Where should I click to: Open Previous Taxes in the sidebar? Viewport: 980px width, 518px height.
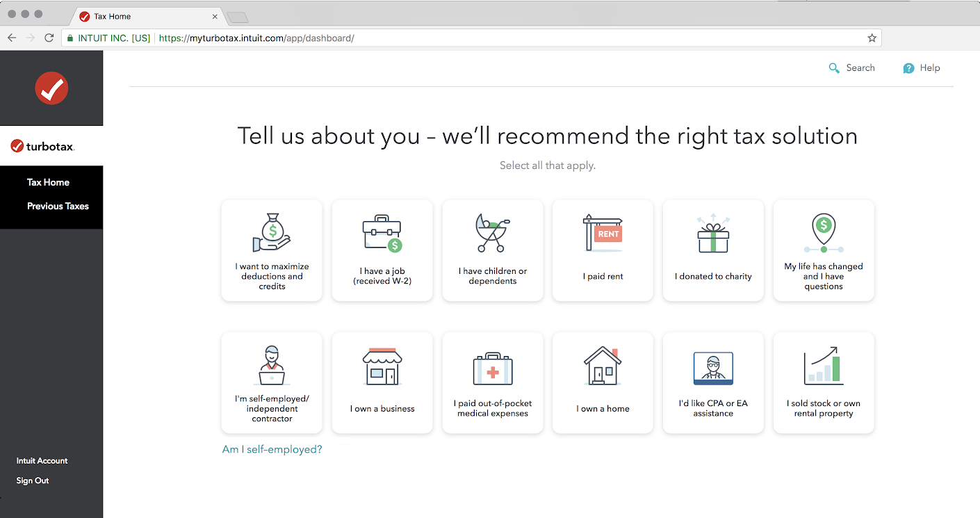tap(58, 206)
